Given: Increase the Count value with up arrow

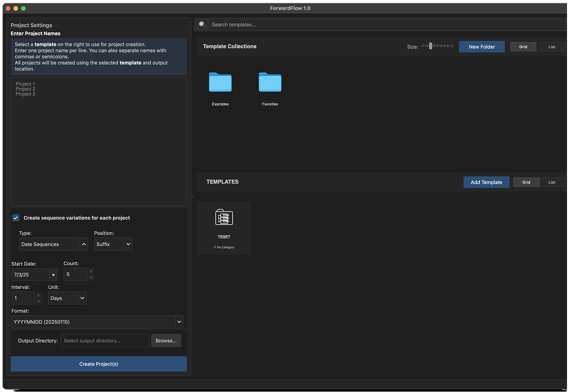Looking at the screenshot, I should tap(91, 271).
